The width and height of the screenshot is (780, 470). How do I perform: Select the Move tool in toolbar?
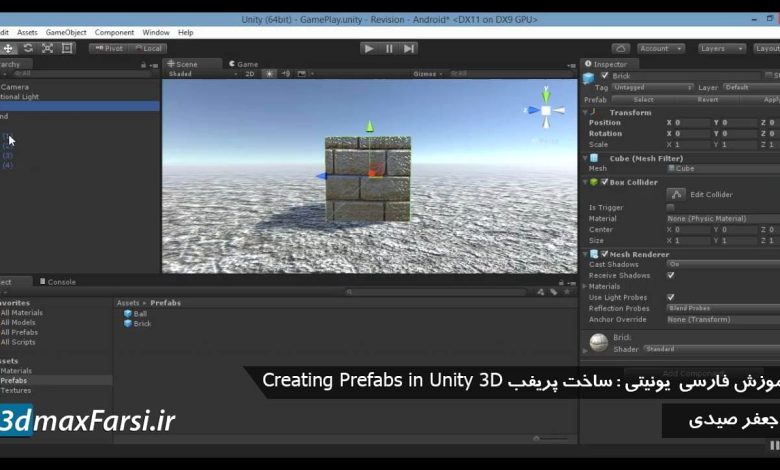8,48
